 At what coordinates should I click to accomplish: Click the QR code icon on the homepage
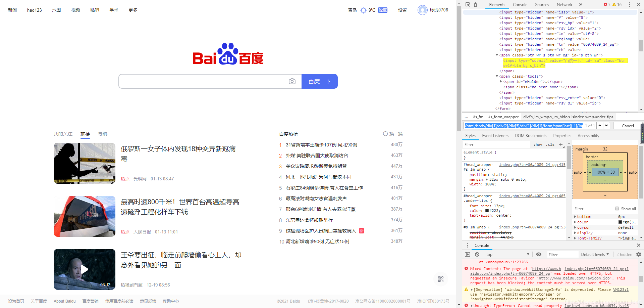pyautogui.click(x=440, y=279)
